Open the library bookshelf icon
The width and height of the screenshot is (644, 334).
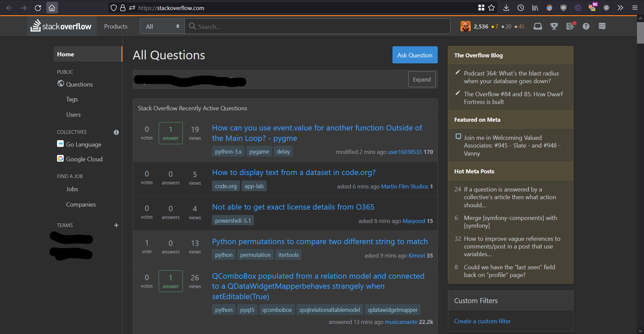(535, 8)
